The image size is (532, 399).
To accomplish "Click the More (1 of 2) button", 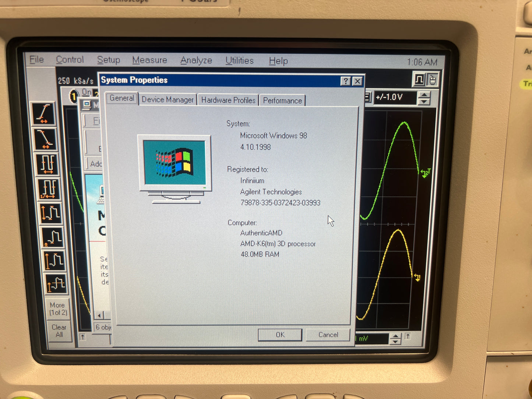I will point(58,309).
